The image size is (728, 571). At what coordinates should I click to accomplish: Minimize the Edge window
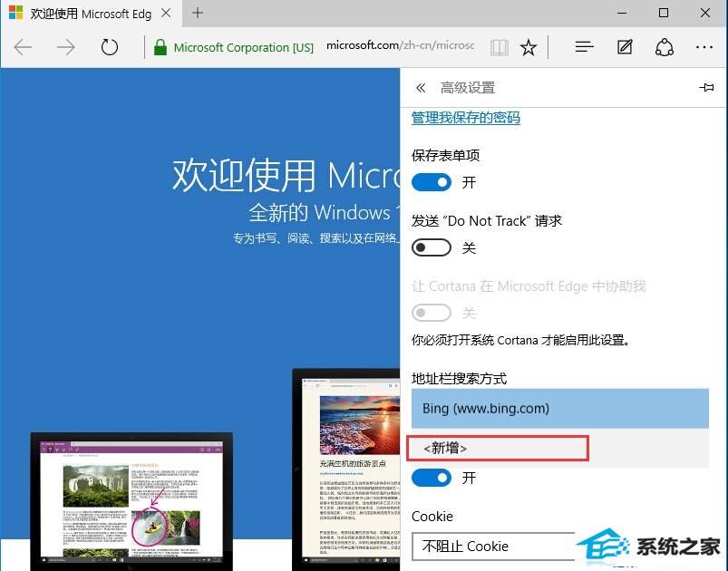coord(622,13)
